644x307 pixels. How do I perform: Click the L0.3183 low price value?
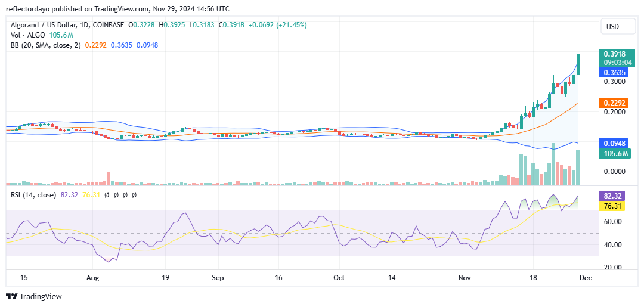click(202, 25)
